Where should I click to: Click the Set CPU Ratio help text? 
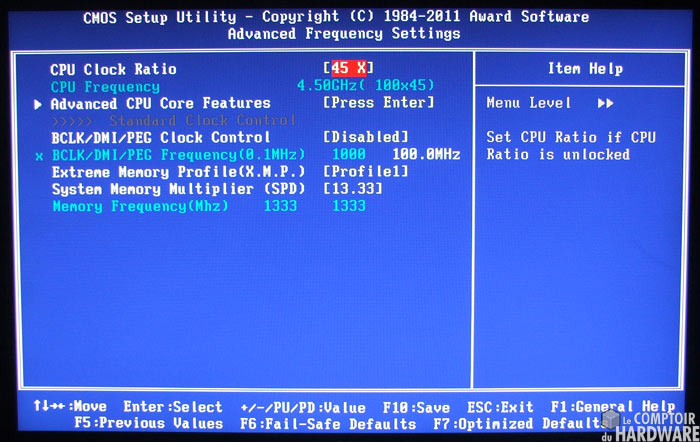pyautogui.click(x=571, y=146)
